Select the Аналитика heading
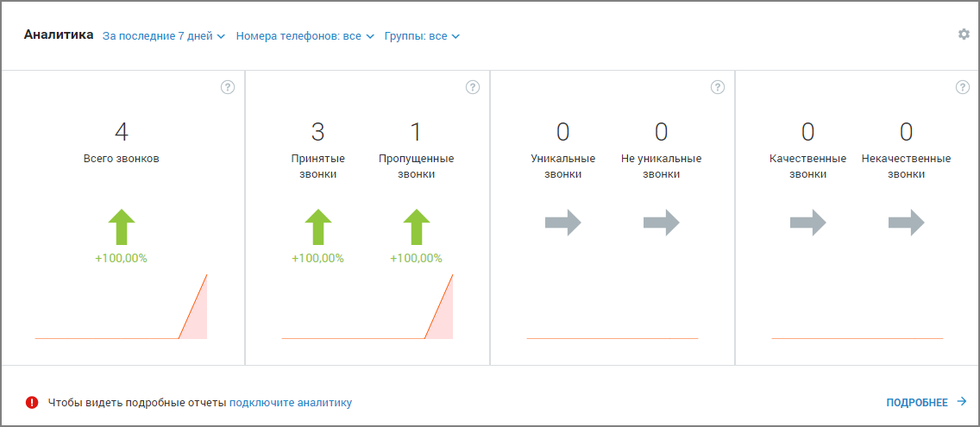 [59, 35]
